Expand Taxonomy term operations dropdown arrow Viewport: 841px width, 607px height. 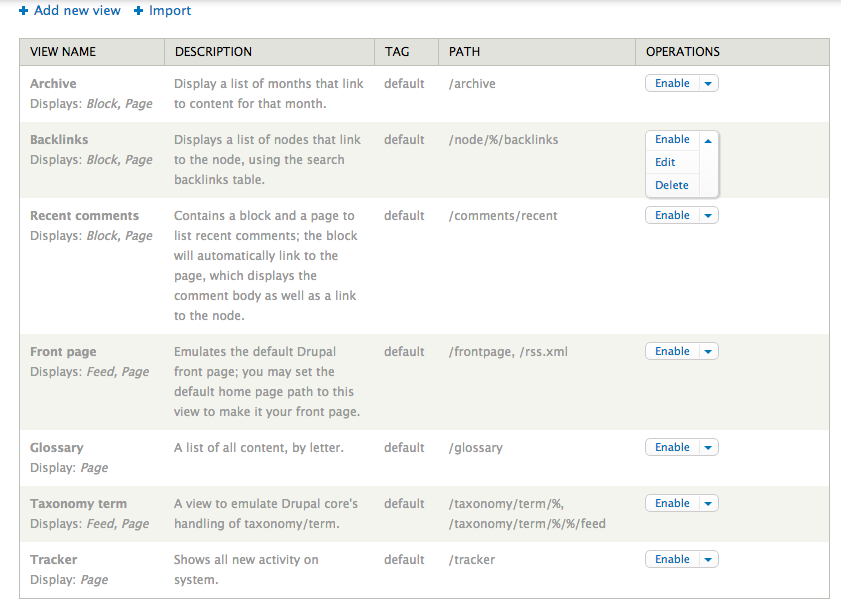pyautogui.click(x=708, y=504)
